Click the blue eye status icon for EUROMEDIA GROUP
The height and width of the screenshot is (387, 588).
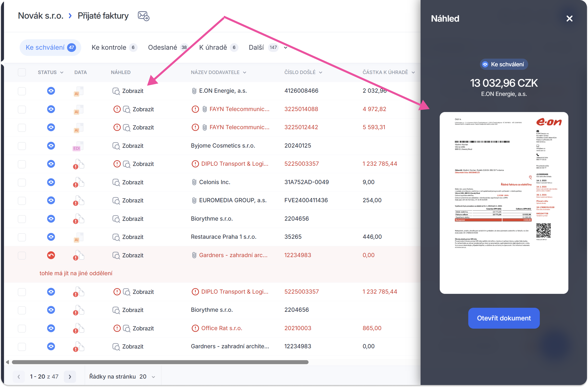coord(51,200)
